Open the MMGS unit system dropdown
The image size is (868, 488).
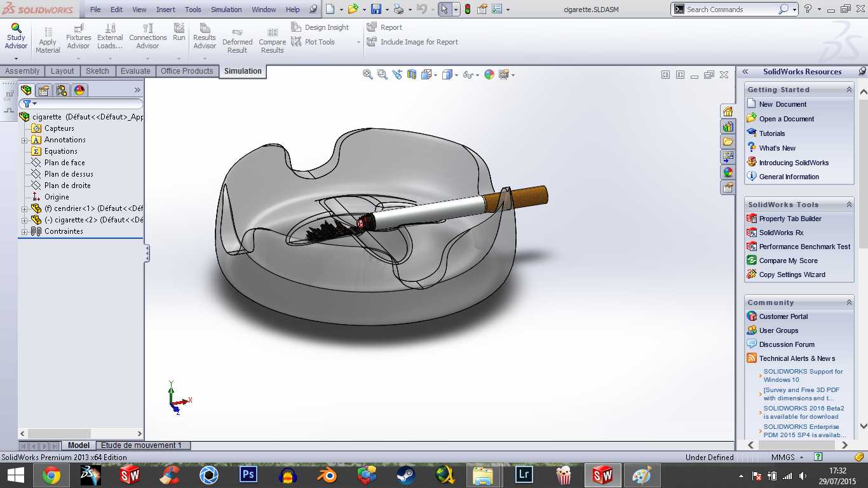(x=802, y=457)
